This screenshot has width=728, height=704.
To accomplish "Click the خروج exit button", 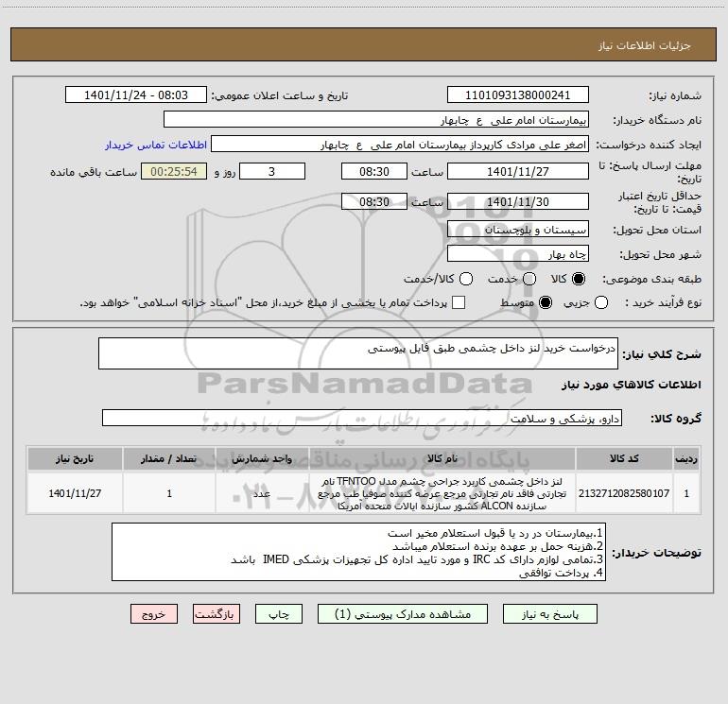I will 154,614.
